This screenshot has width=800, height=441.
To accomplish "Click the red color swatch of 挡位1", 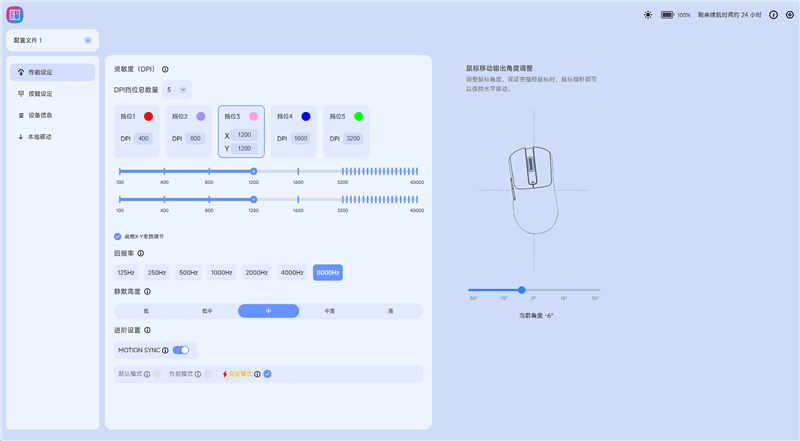I will click(148, 116).
